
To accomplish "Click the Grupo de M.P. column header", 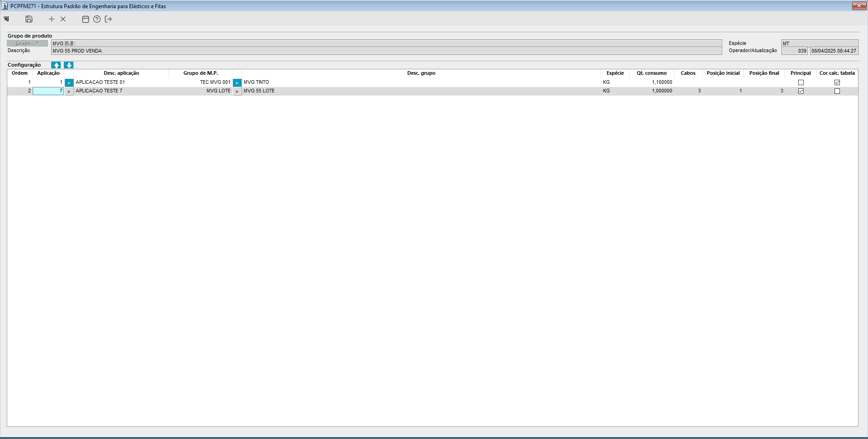I will click(x=201, y=73).
